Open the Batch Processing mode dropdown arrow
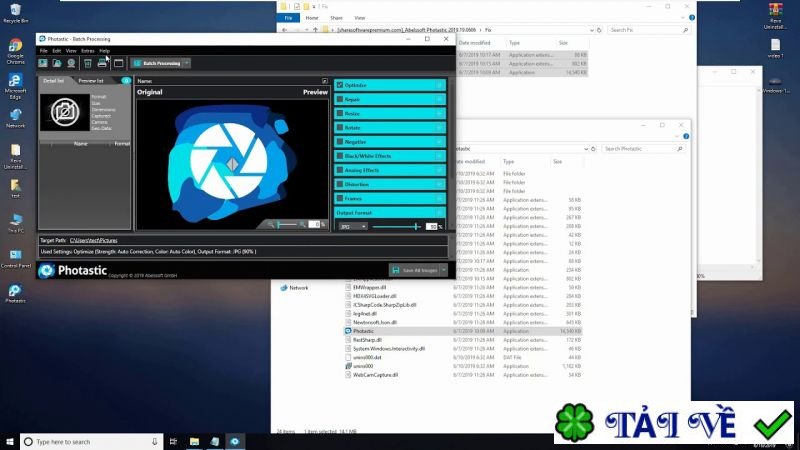Screen dimensions: 800x450 click(x=187, y=63)
